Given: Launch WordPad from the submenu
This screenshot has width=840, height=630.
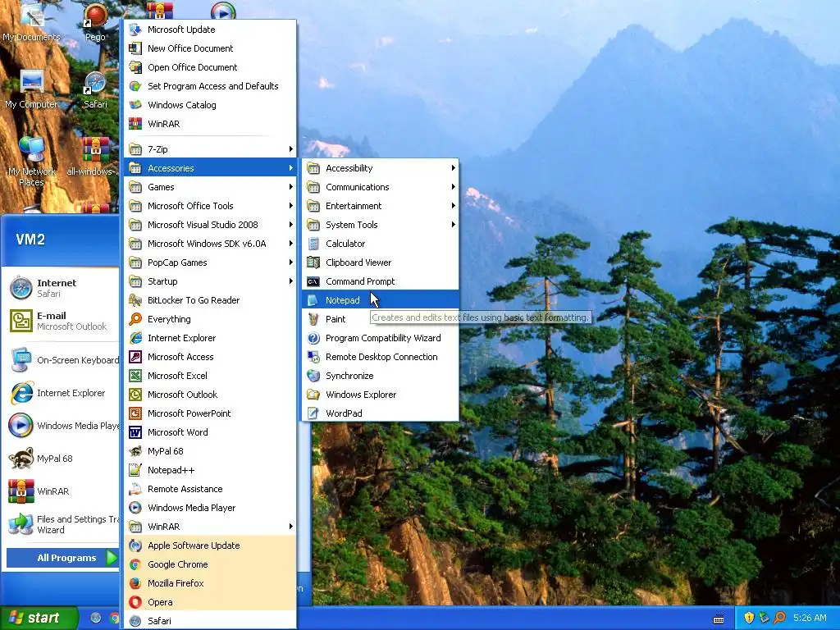Looking at the screenshot, I should pos(381,413).
